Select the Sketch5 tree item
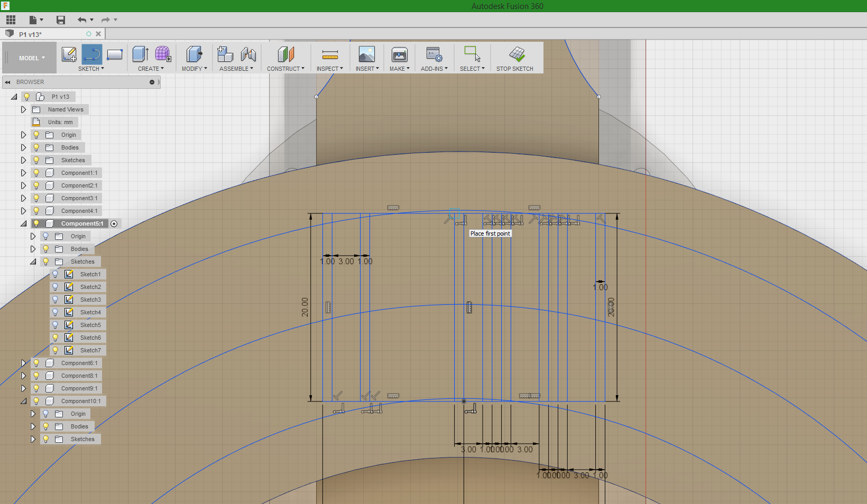 coord(90,325)
